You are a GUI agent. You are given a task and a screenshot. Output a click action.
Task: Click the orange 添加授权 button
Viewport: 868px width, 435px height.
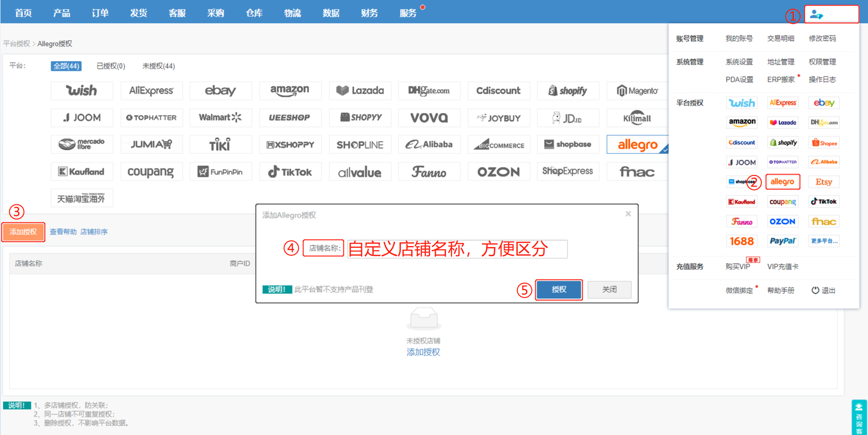point(23,232)
